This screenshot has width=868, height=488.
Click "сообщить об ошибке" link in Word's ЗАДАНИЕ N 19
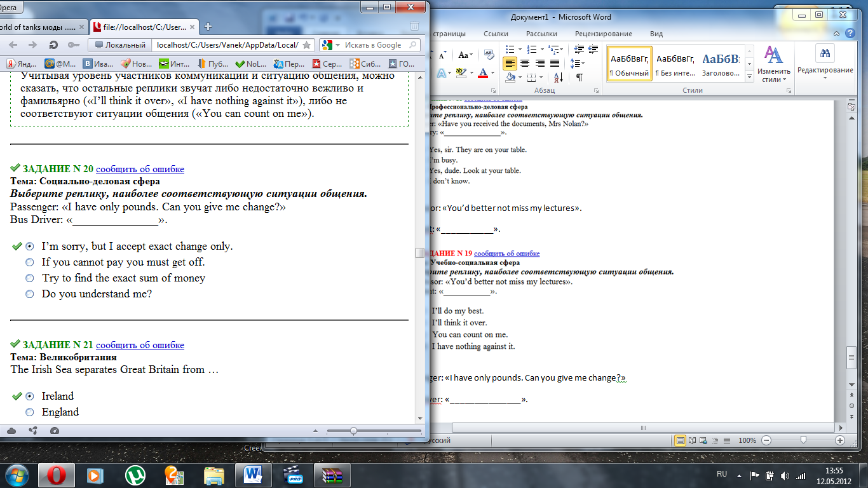pyautogui.click(x=506, y=253)
